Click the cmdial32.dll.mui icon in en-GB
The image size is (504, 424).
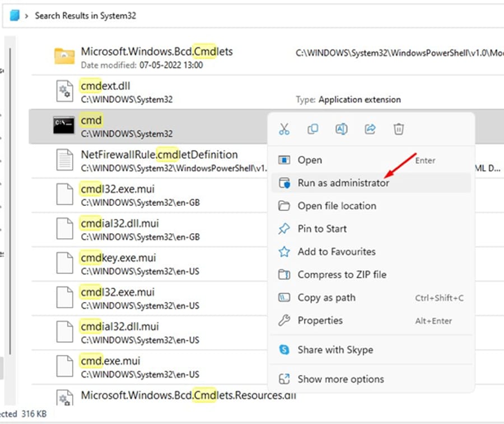(64, 229)
